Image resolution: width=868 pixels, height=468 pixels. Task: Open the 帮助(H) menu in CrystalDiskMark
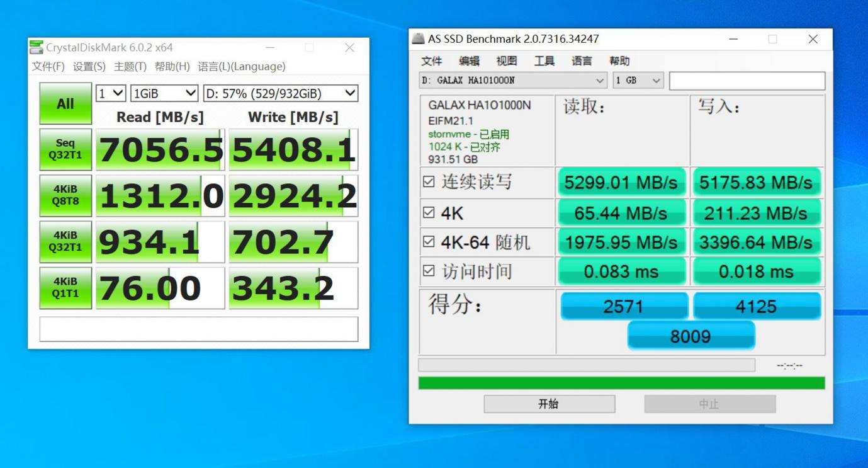tap(172, 66)
